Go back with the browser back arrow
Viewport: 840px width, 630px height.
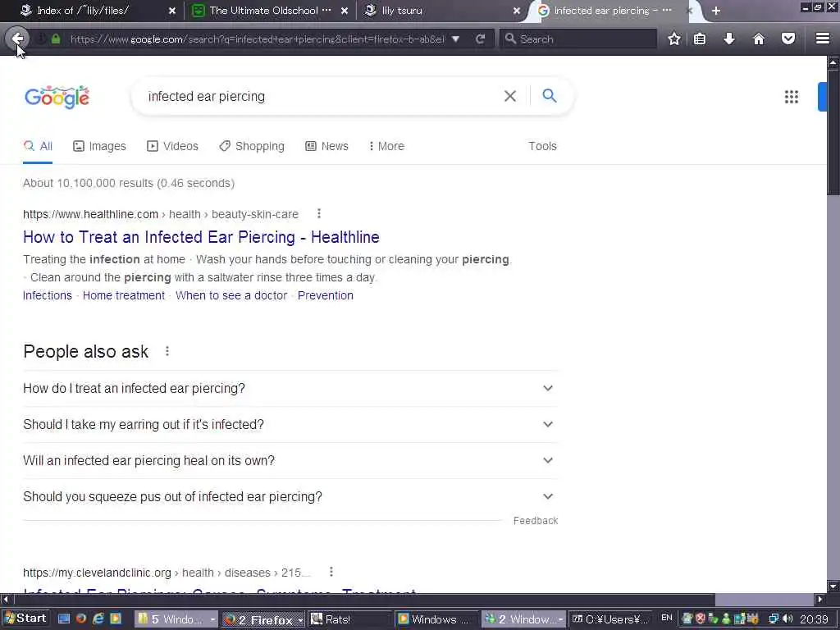[16, 39]
